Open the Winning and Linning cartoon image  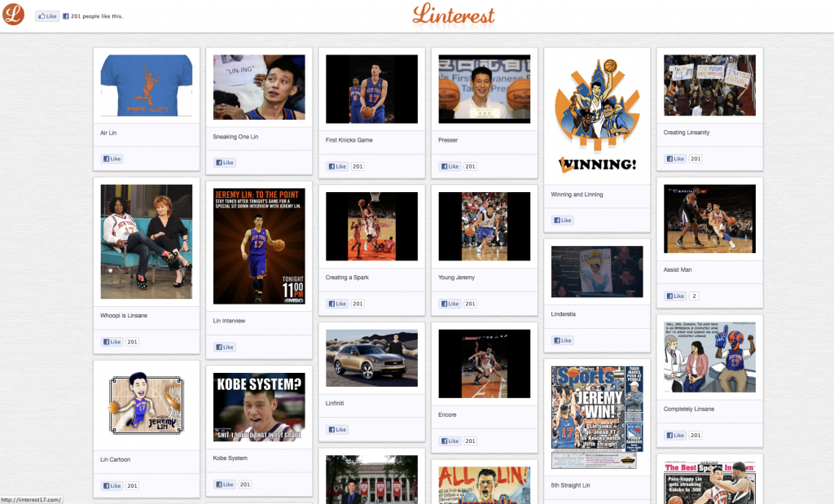click(x=597, y=116)
